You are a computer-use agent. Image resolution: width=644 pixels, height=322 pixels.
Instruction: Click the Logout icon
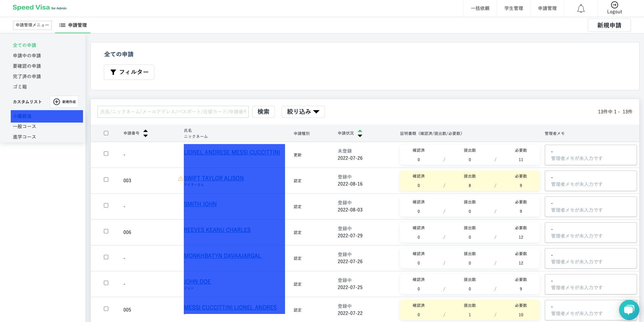click(614, 5)
